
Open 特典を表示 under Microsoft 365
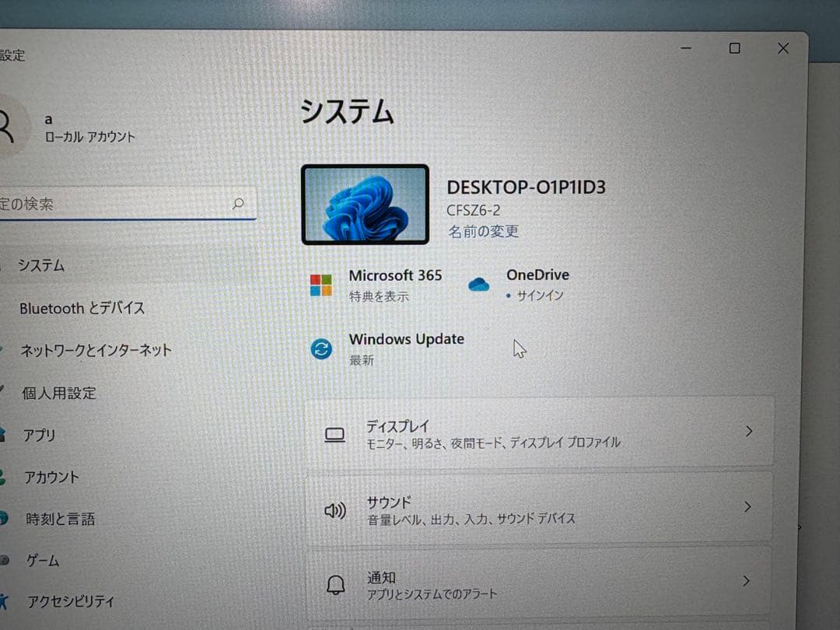pos(377,296)
